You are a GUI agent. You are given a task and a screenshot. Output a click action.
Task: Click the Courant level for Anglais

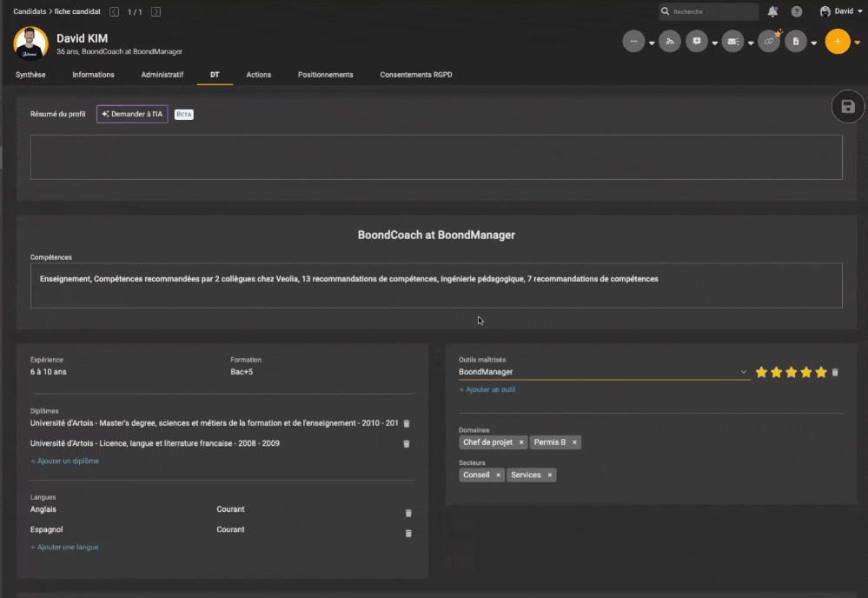click(x=230, y=509)
